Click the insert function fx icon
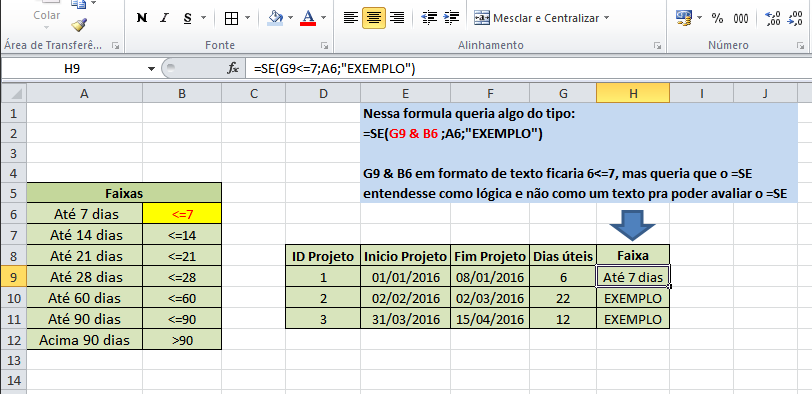 (233, 68)
